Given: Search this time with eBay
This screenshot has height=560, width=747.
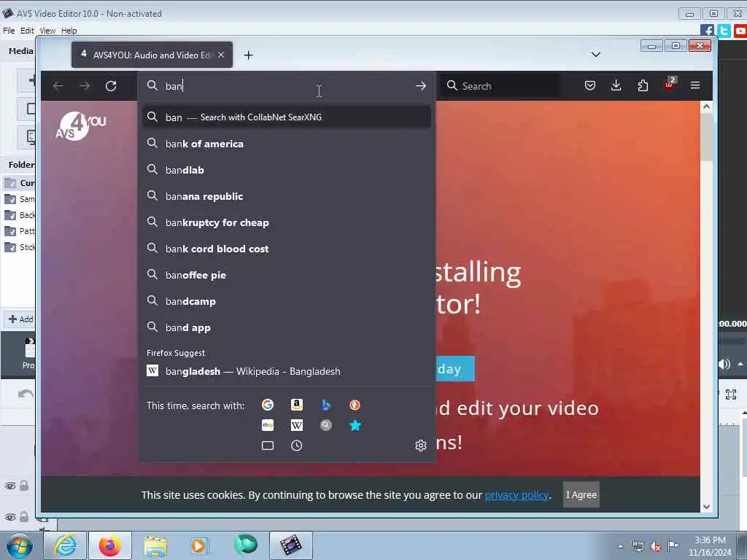Looking at the screenshot, I should coord(268,425).
